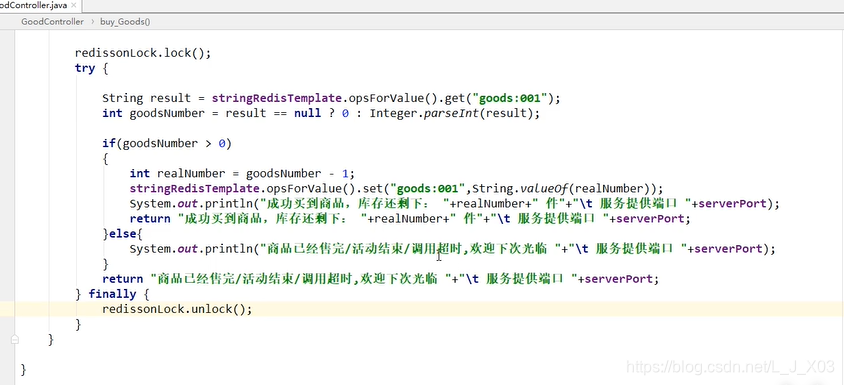
Task: Close the GoodController.java editor tab
Action: [x=74, y=5]
